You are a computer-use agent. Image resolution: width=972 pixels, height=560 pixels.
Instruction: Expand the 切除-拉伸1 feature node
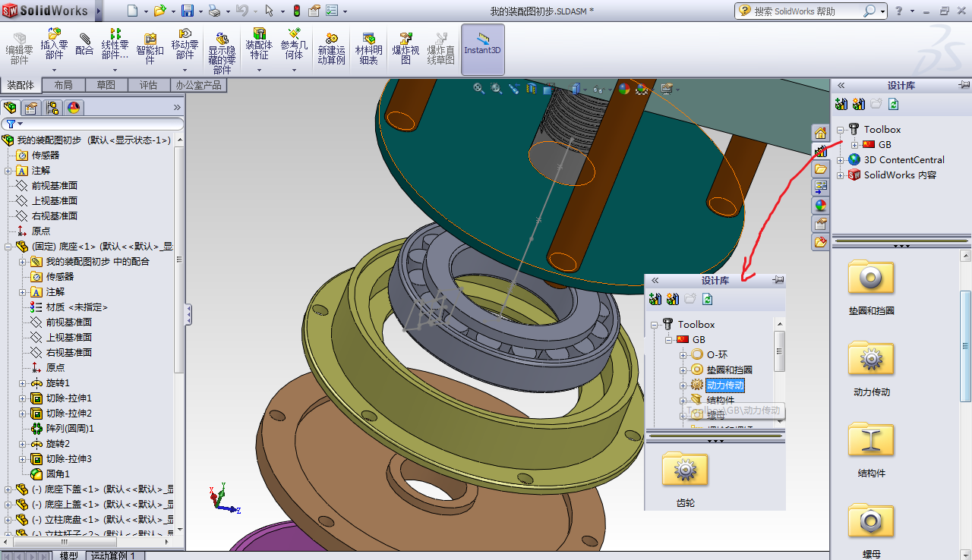pos(23,398)
